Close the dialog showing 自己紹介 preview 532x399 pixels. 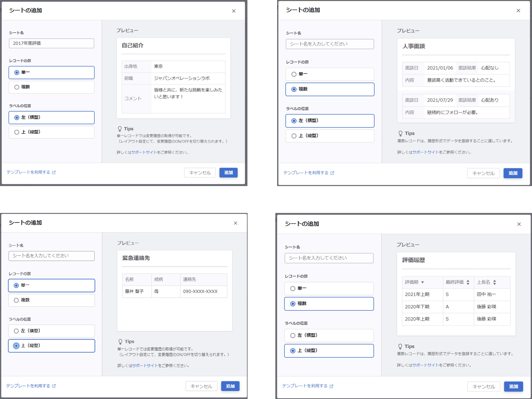tap(234, 11)
